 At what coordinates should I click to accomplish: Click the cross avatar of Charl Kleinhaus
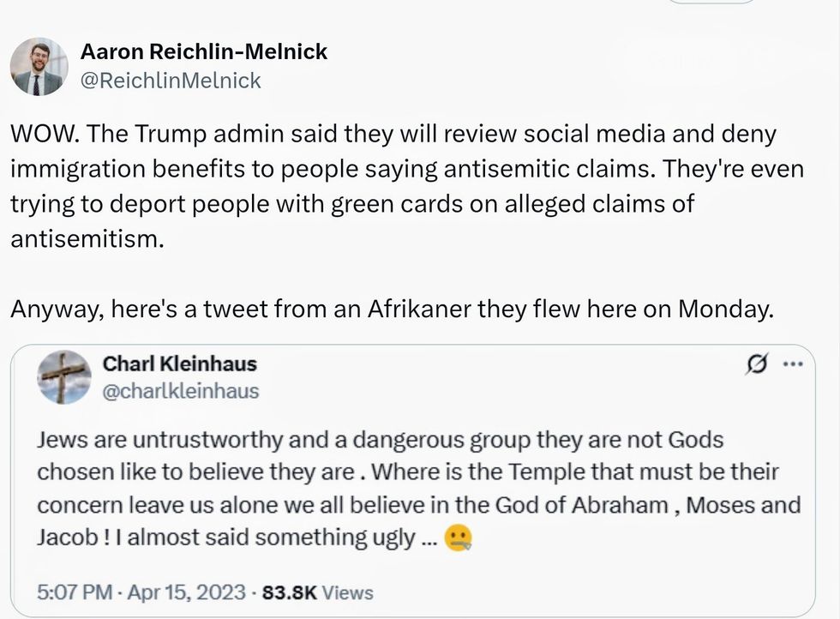point(64,377)
